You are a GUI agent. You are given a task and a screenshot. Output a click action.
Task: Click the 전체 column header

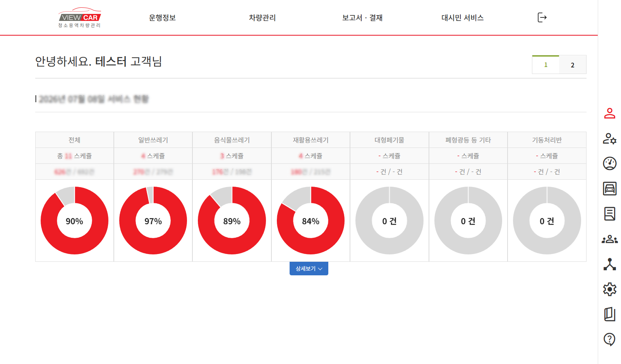click(74, 140)
